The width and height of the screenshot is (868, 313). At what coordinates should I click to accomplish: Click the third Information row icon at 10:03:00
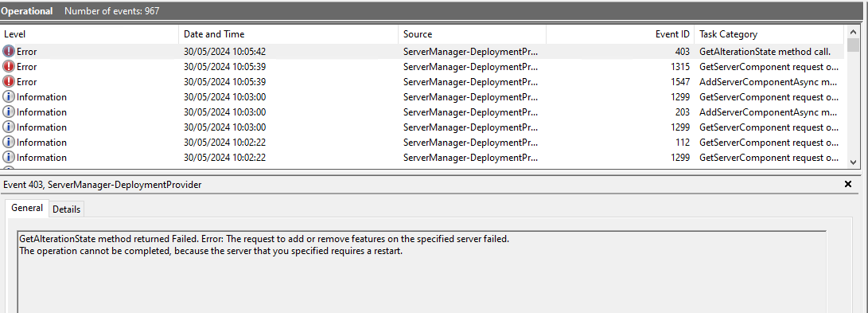pos(9,127)
